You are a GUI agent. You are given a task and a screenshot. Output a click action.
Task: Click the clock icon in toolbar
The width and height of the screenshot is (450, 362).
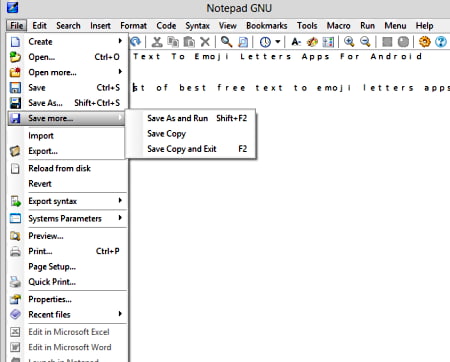[265, 42]
